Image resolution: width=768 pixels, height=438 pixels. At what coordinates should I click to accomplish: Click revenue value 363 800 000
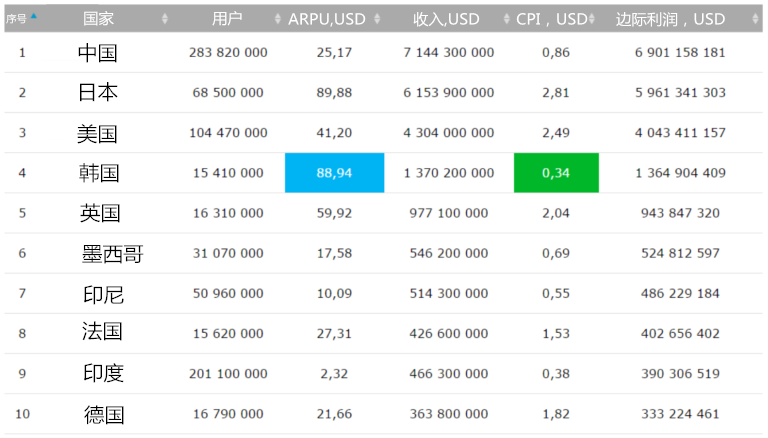click(449, 414)
